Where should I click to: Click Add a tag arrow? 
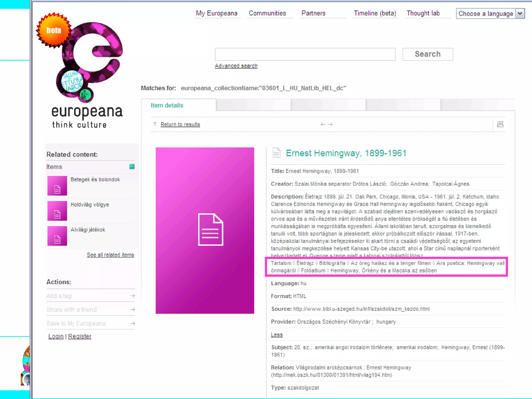133,296
